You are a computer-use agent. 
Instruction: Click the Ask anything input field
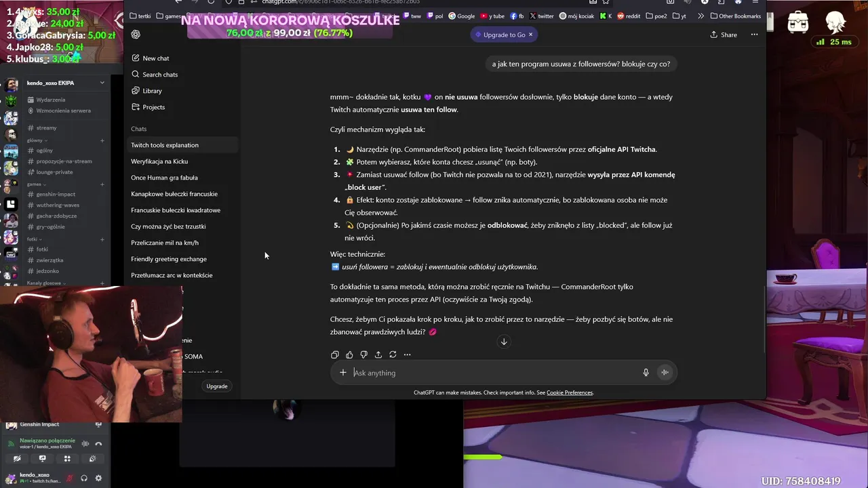point(495,372)
